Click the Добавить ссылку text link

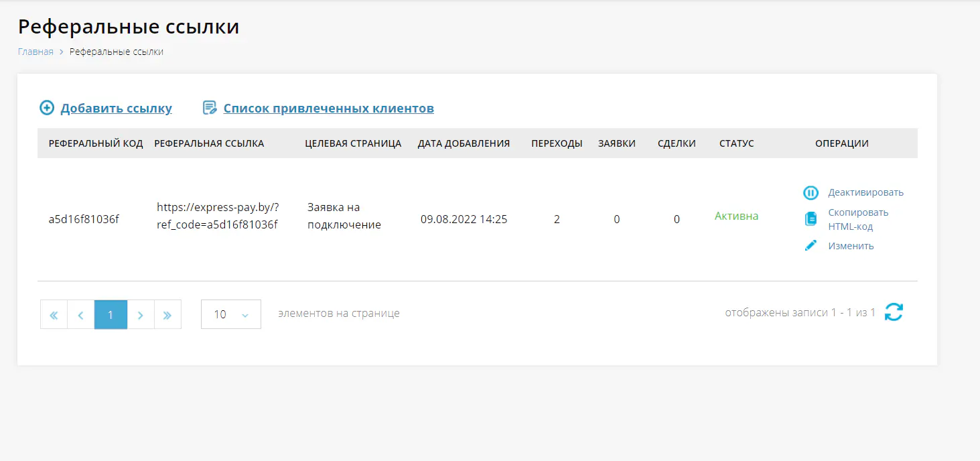(116, 109)
